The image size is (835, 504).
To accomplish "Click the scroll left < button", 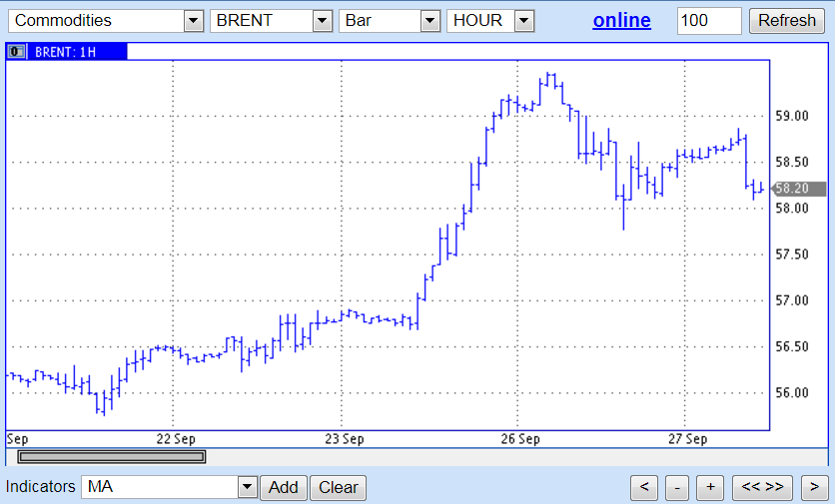I will [644, 487].
